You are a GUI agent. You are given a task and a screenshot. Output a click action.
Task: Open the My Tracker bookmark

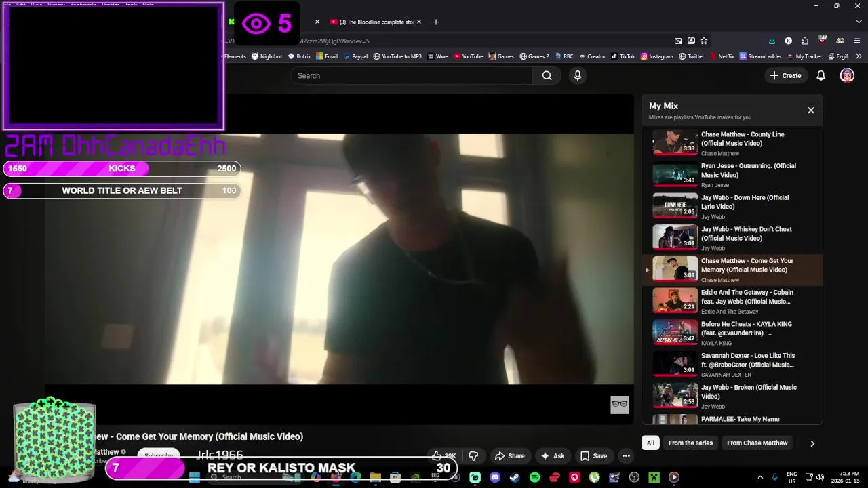[804, 56]
